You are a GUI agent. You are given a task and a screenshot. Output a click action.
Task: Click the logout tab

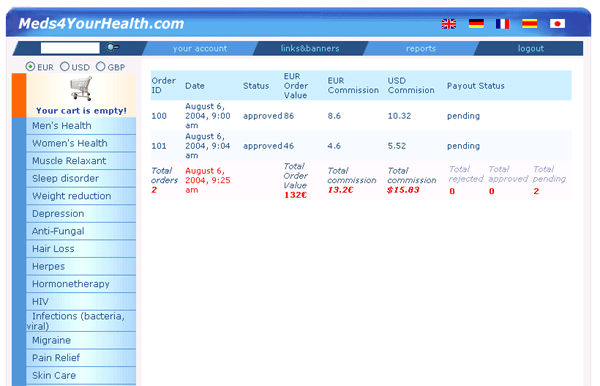click(530, 49)
